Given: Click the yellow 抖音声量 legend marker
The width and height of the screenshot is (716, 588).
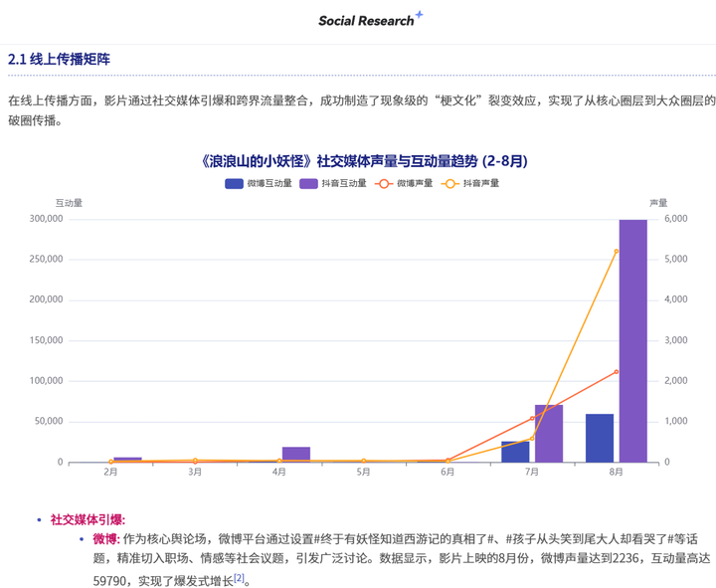Looking at the screenshot, I should 449,184.
